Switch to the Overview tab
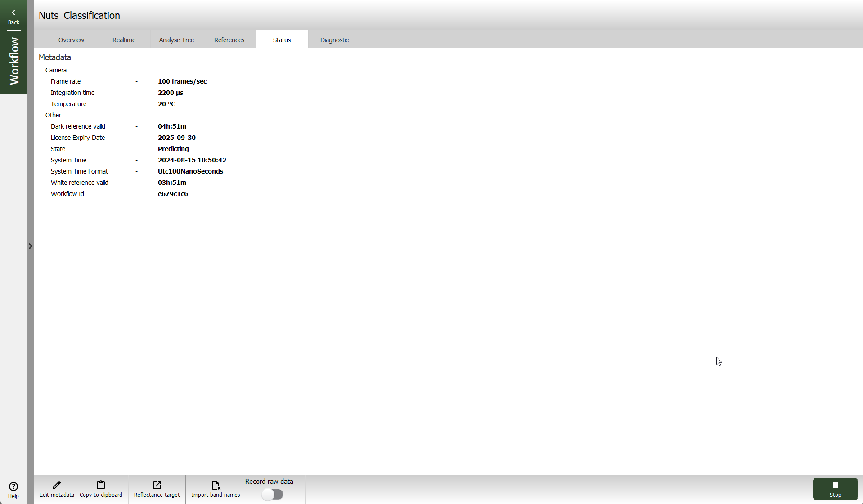863x504 pixels. click(71, 40)
